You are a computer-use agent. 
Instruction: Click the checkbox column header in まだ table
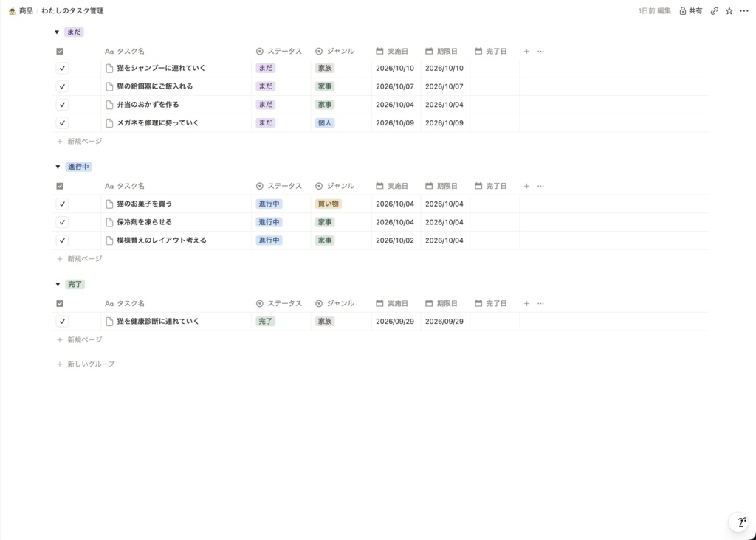(x=60, y=52)
